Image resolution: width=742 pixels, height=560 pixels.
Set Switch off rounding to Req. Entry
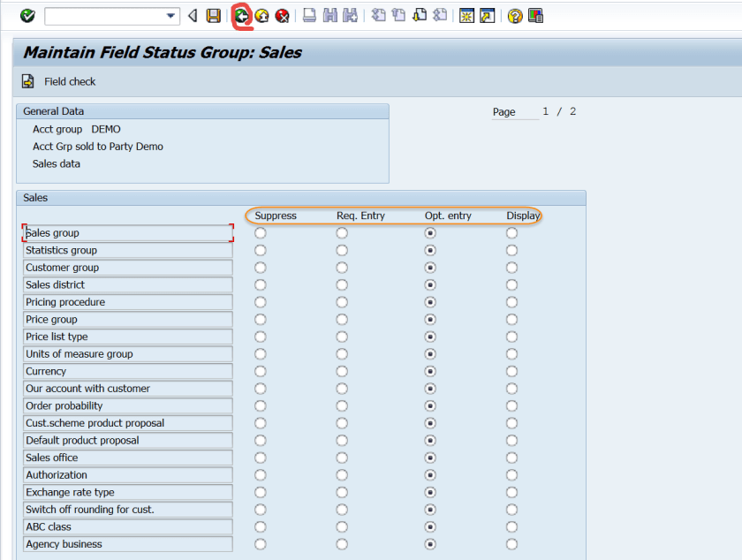click(342, 510)
